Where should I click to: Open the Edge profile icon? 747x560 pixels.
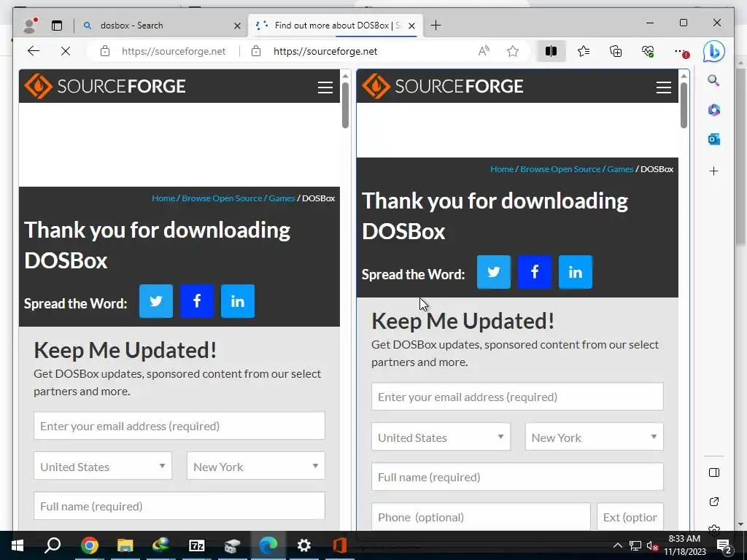click(x=30, y=26)
